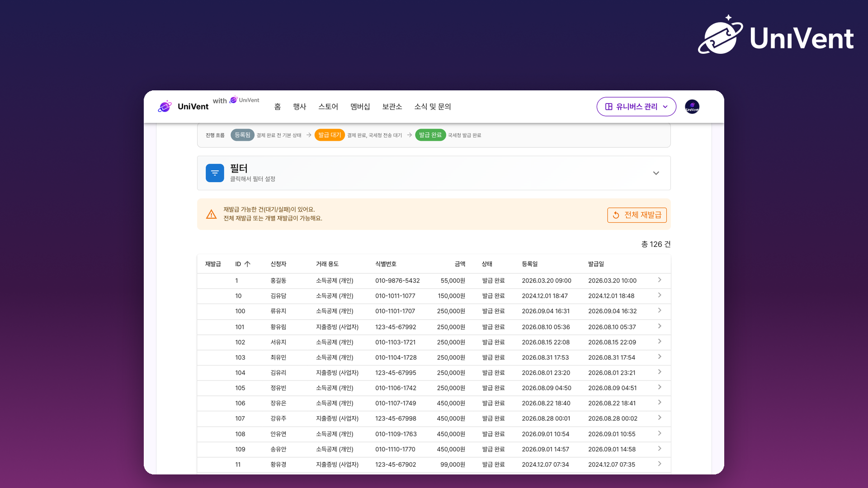Viewport: 868px width, 488px height.
Task: Expand the 필터 panel chevron
Action: click(x=656, y=173)
